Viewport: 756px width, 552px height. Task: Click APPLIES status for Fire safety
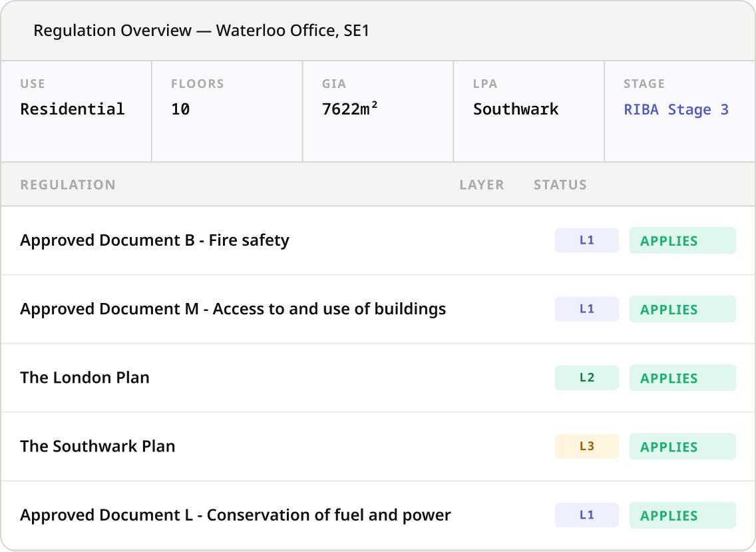(683, 240)
